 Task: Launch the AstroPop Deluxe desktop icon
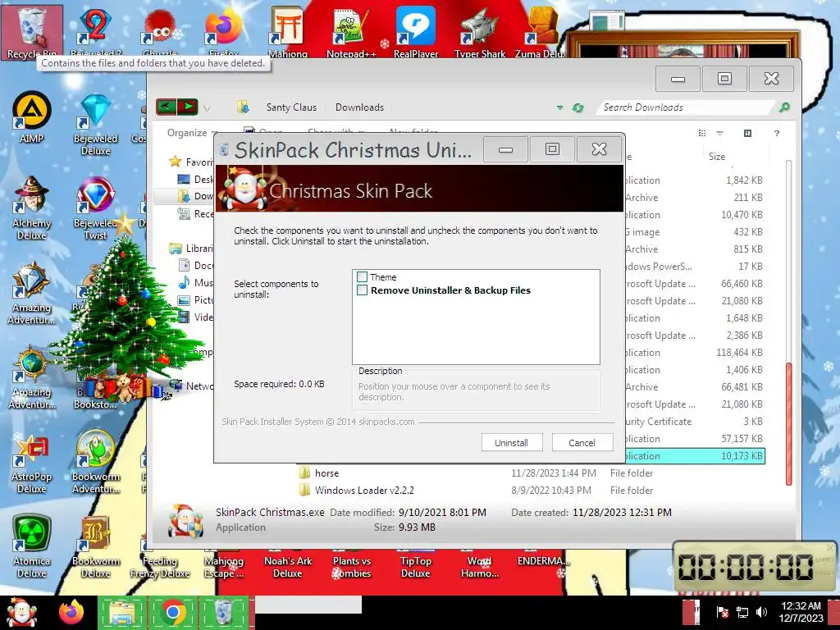point(32,464)
